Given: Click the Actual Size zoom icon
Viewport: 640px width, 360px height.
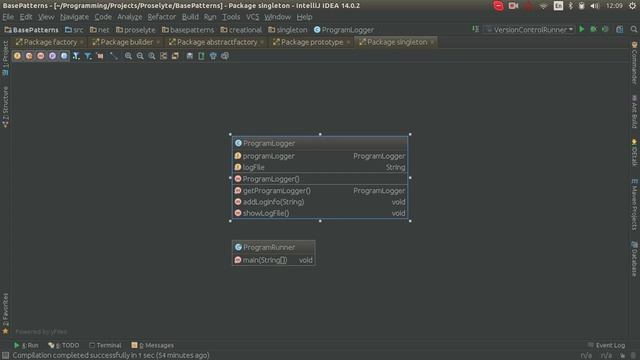Looking at the screenshot, I should tap(152, 56).
